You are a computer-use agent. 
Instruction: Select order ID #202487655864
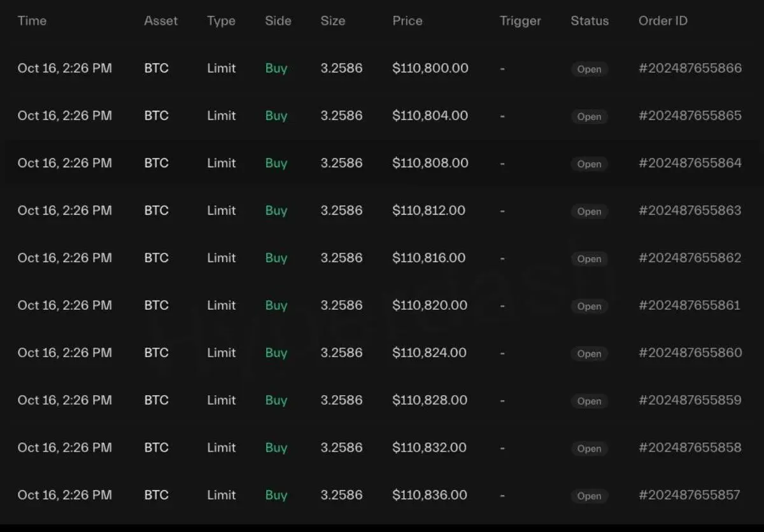click(690, 163)
